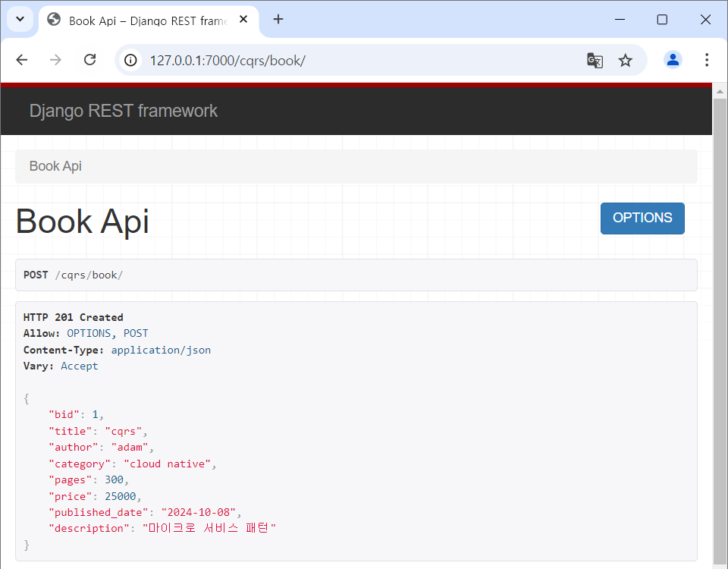The image size is (728, 569).
Task: Click the scrollbar up arrow
Action: 720,92
